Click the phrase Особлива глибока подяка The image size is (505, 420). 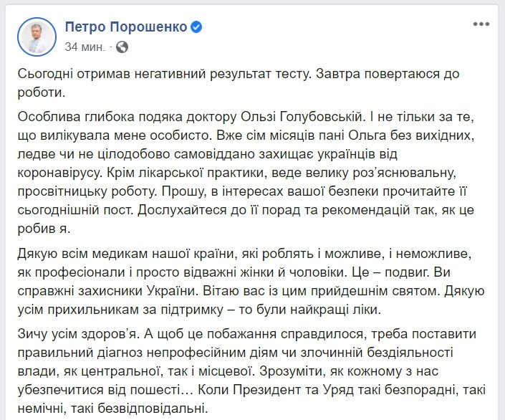pyautogui.click(x=100, y=117)
